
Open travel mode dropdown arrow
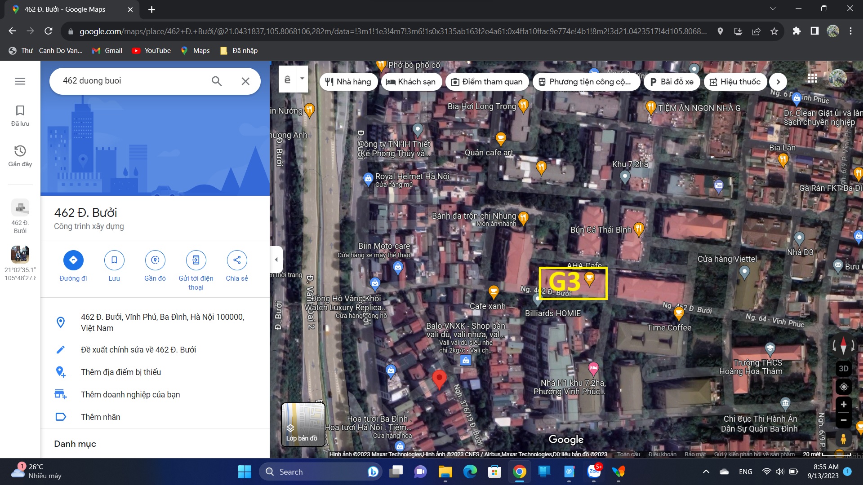tap(303, 79)
